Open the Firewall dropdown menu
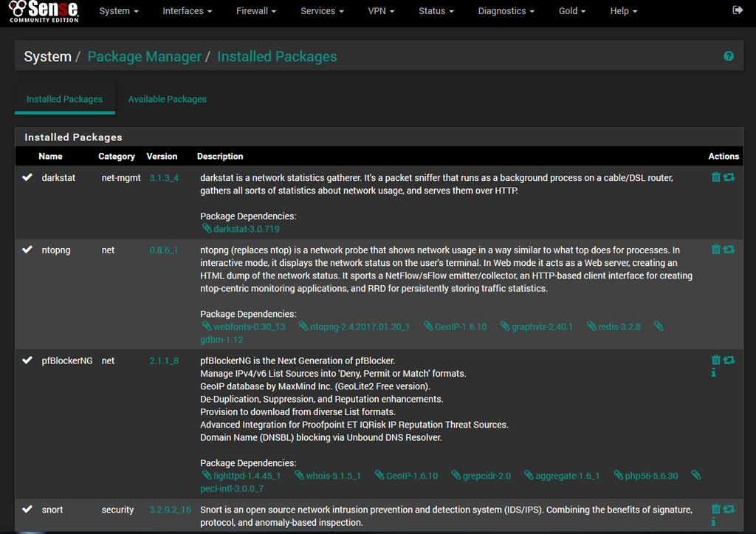 256,10
